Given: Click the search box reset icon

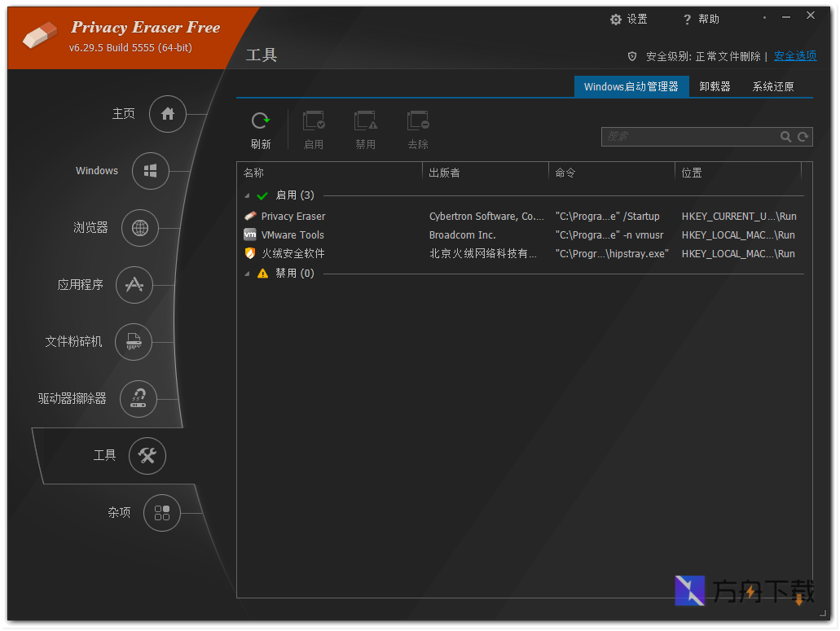Looking at the screenshot, I should [803, 137].
